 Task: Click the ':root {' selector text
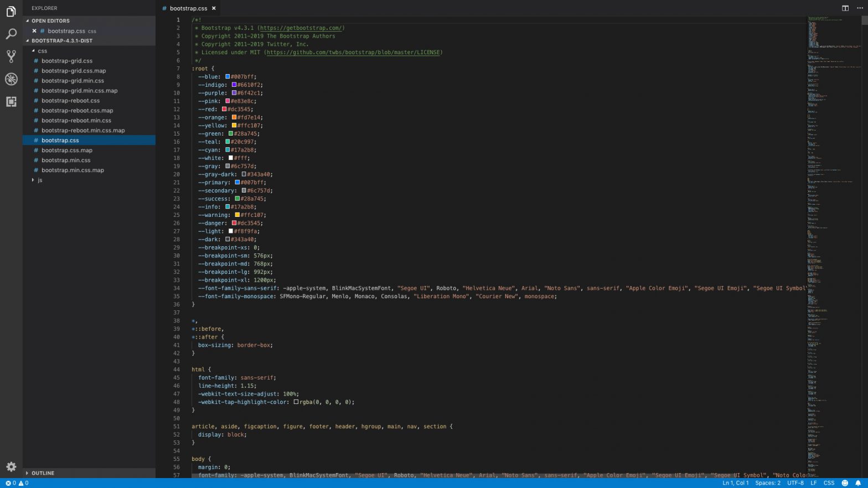pyautogui.click(x=203, y=69)
